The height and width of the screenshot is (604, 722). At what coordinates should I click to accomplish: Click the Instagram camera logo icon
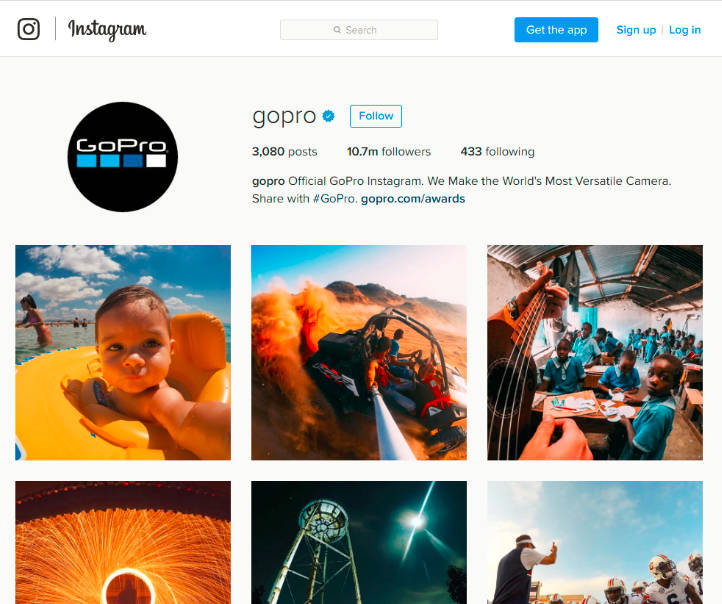click(x=29, y=29)
